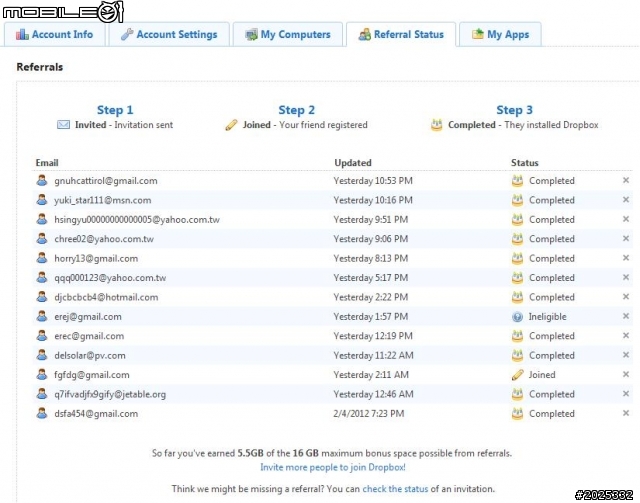The width and height of the screenshot is (640, 503).
Task: Click the timestamp Yesterday 12:46 AM
Action: [x=373, y=394]
